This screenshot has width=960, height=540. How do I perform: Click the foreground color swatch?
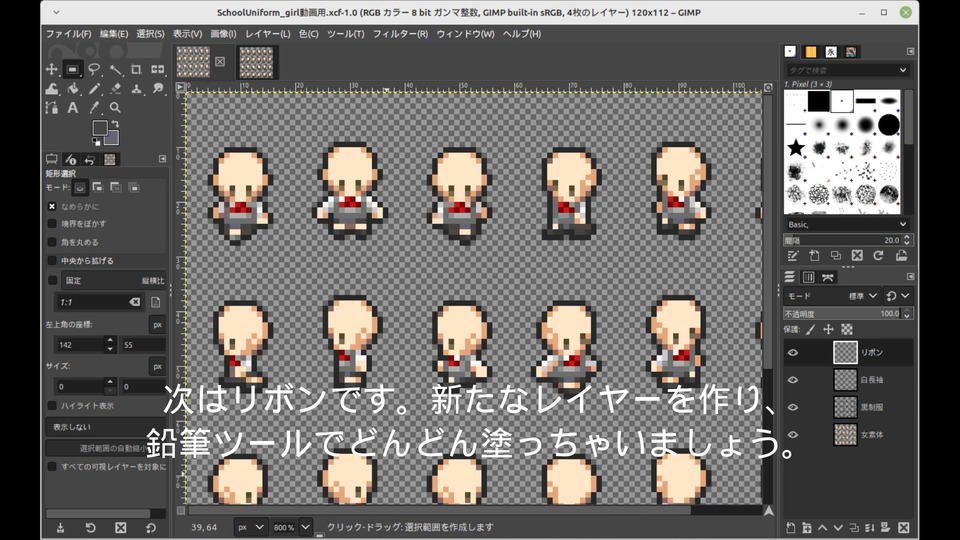[x=99, y=127]
